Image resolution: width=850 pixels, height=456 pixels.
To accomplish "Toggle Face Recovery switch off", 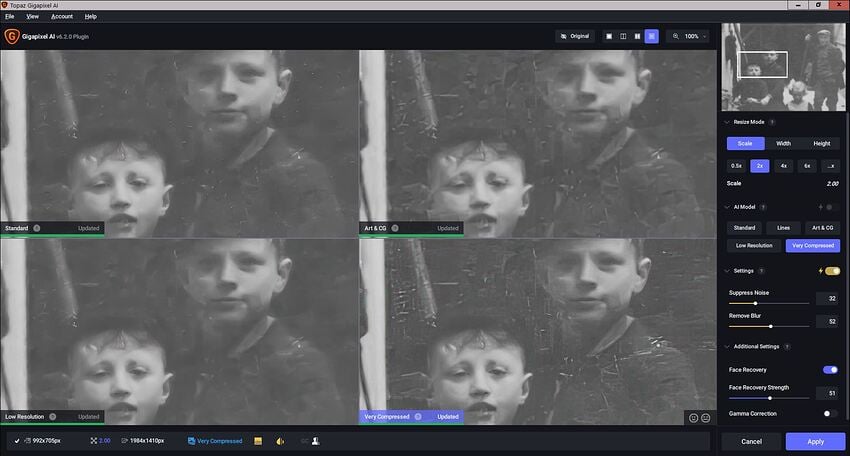I will 830,370.
